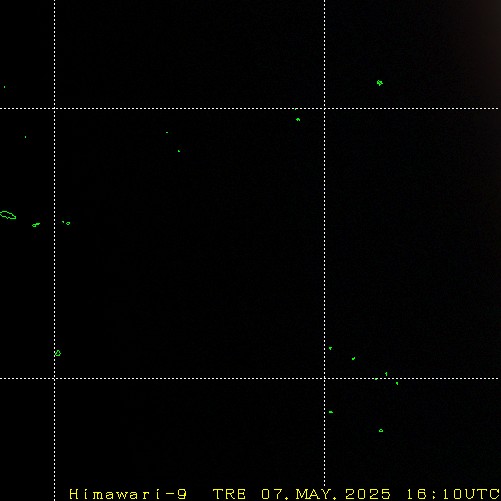Click the first island of the diagonal chain
This screenshot has width=501, height=501.
coord(330,348)
